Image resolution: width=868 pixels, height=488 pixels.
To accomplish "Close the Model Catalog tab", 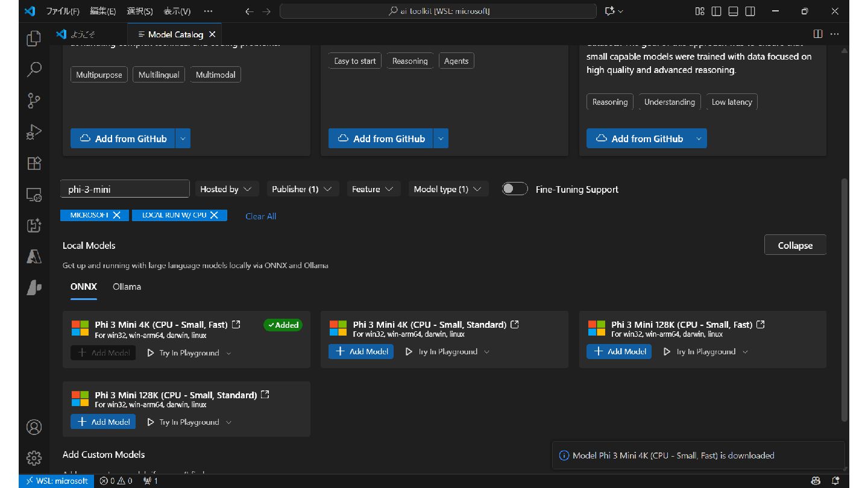I will pos(212,34).
